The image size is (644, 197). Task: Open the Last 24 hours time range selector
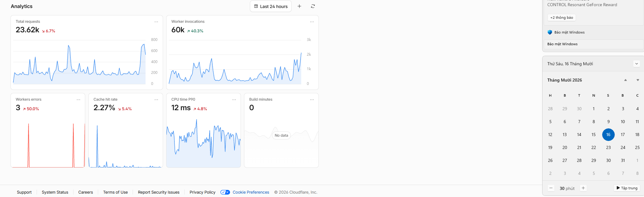point(271,6)
